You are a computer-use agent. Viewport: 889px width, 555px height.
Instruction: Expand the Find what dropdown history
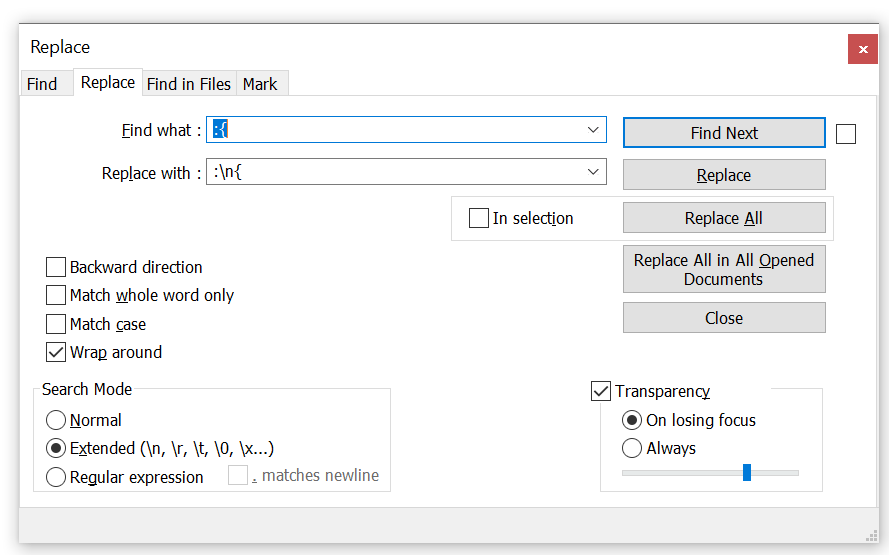point(593,130)
